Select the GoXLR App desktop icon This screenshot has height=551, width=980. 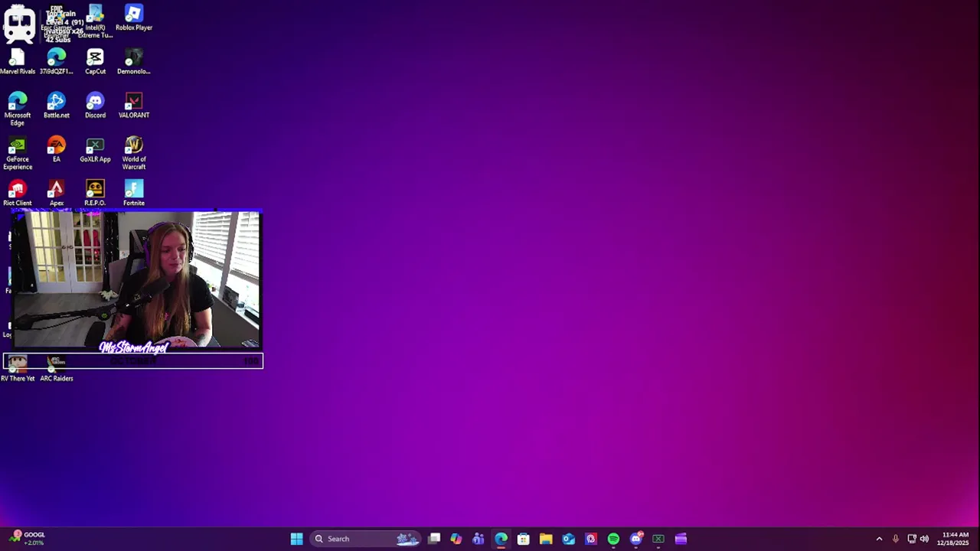(95, 149)
